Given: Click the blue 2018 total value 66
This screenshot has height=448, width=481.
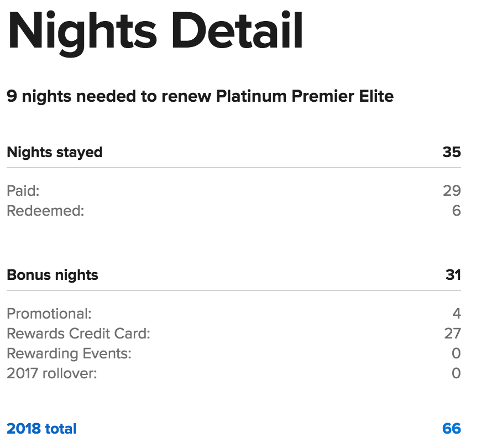Looking at the screenshot, I should [x=452, y=429].
